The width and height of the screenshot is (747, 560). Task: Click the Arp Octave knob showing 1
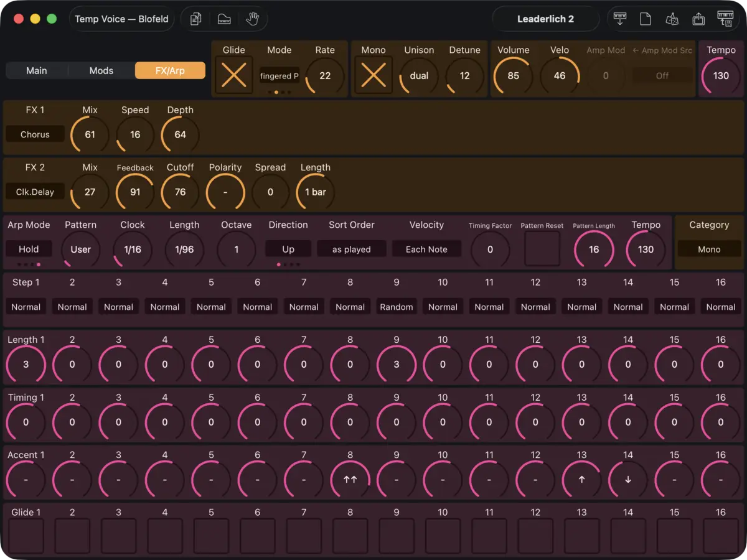237,250
